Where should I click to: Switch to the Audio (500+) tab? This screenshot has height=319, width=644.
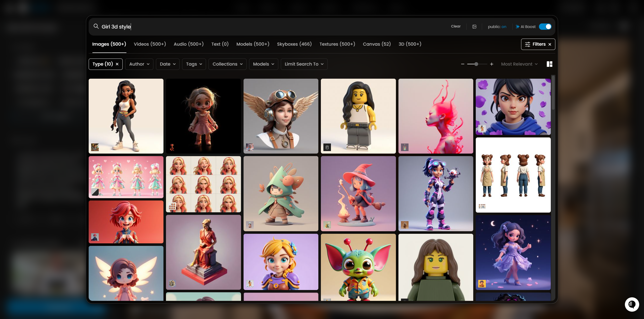click(x=189, y=44)
